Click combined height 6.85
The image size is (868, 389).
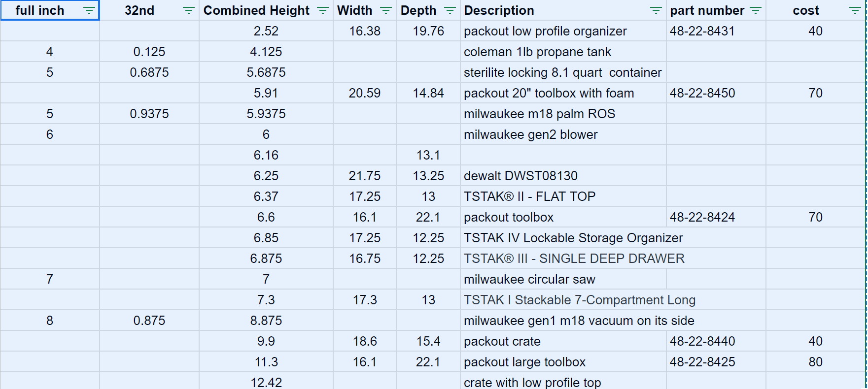pos(266,238)
